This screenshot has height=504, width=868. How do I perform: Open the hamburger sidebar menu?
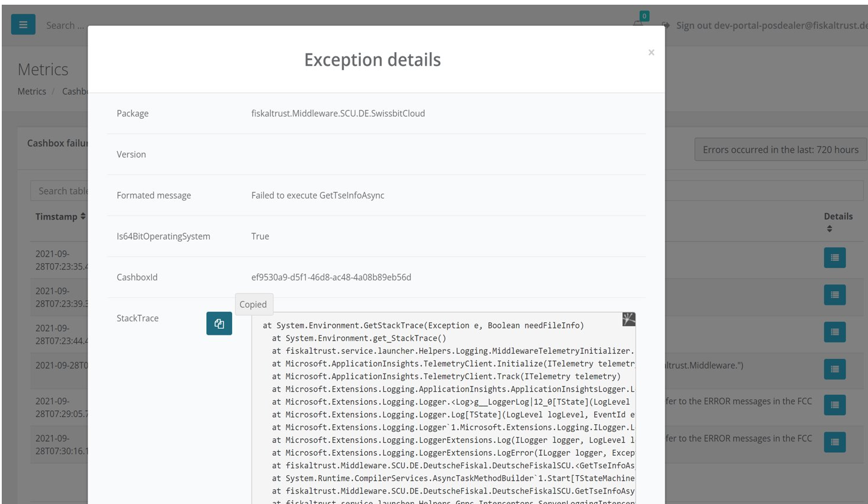tap(23, 25)
